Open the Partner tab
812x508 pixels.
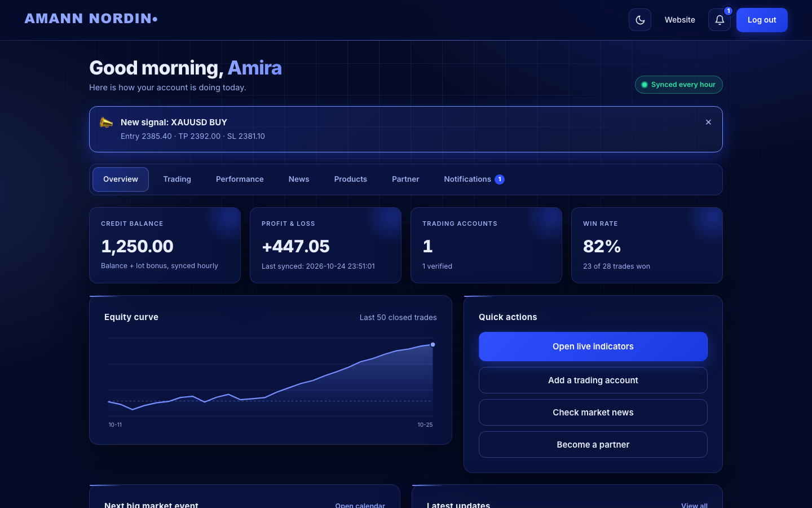pos(405,179)
